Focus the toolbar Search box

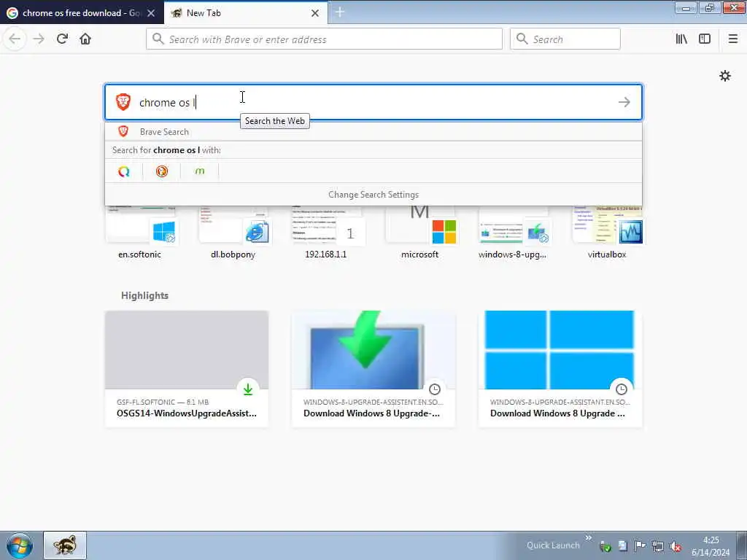565,39
